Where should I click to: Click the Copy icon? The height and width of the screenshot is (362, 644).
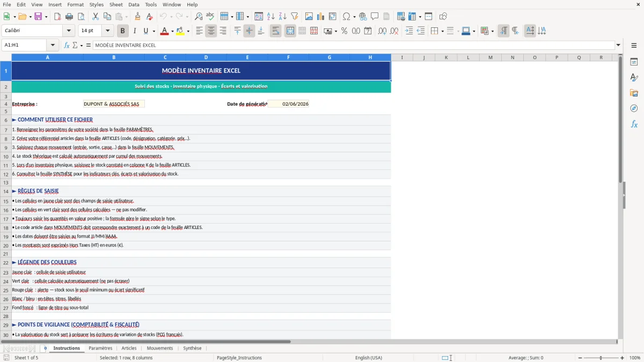107,17
